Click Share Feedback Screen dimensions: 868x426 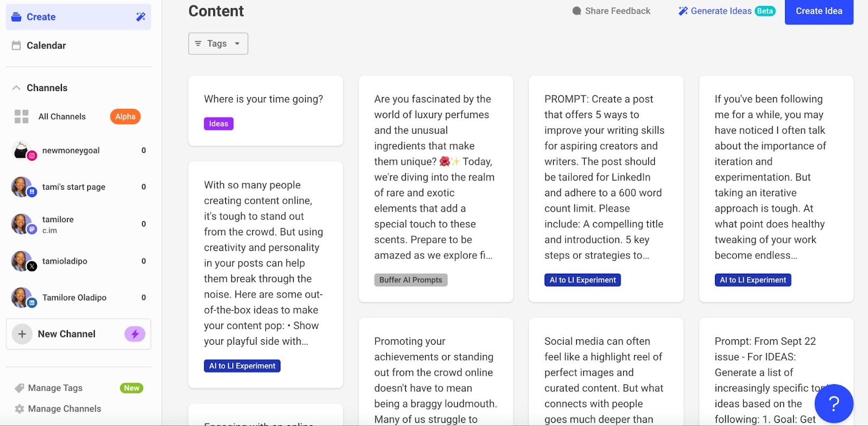coord(611,11)
